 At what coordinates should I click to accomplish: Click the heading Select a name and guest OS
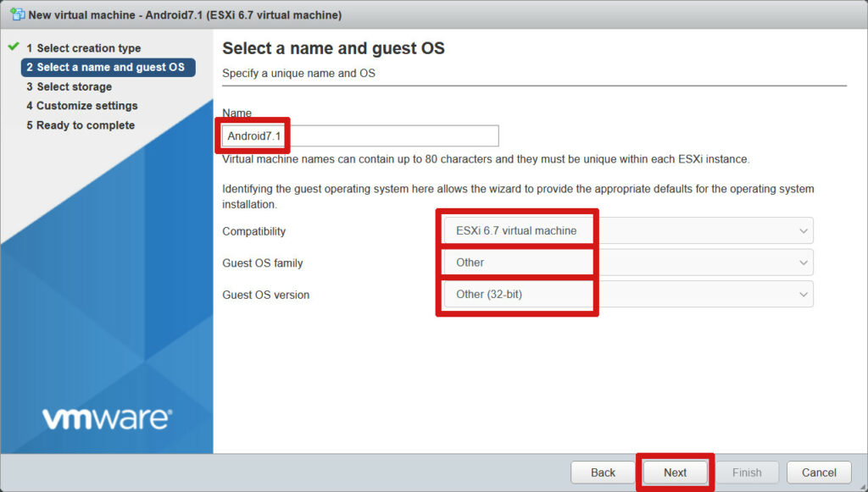coord(333,48)
